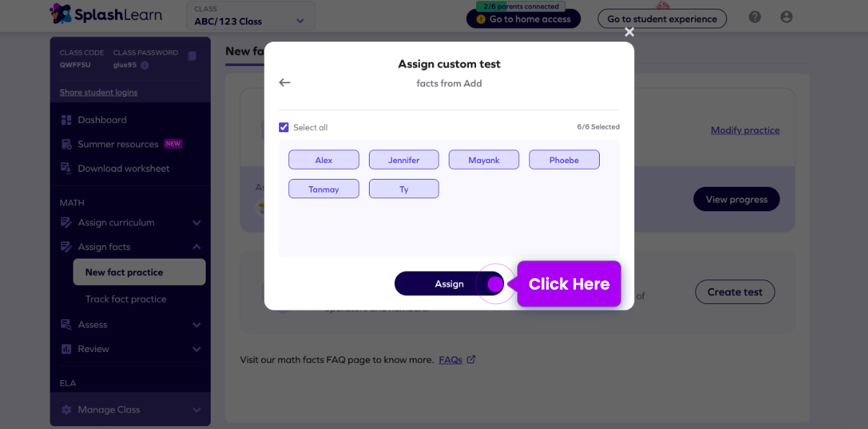Image resolution: width=868 pixels, height=429 pixels.
Task: Open the user profile icon
Action: tap(786, 17)
